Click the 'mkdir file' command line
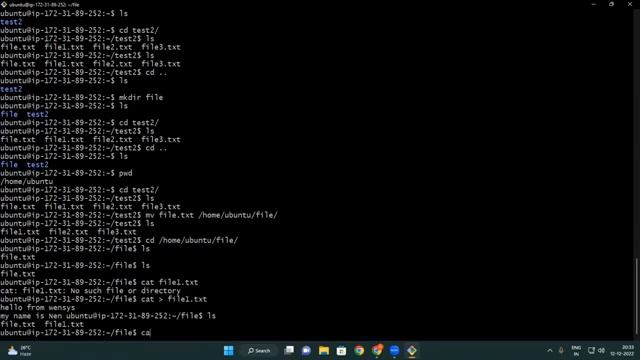 [82, 98]
